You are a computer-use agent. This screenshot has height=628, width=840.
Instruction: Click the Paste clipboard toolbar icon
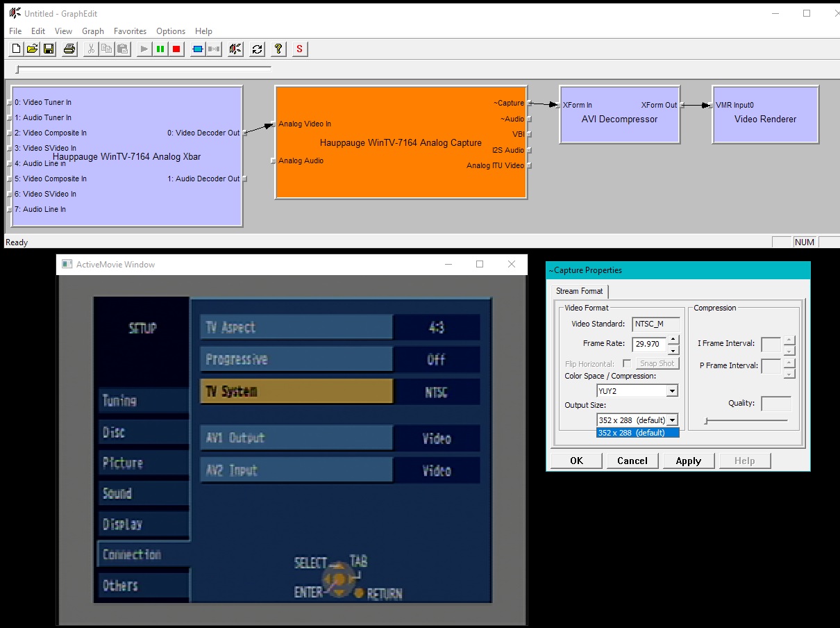pyautogui.click(x=122, y=49)
